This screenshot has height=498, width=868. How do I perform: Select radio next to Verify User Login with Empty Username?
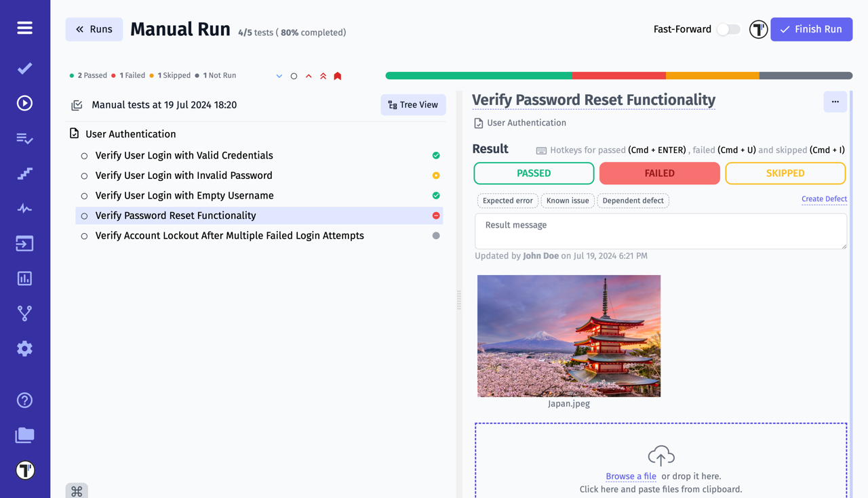84,195
